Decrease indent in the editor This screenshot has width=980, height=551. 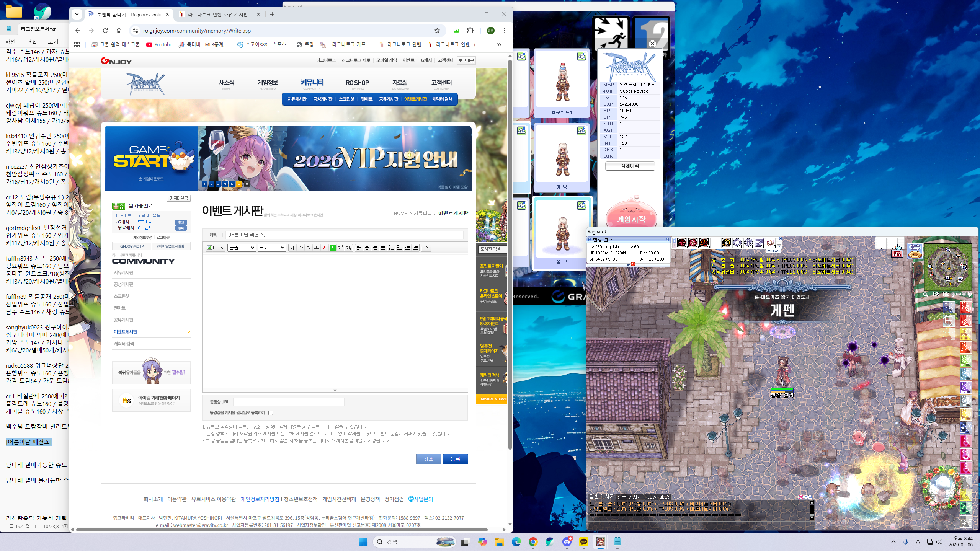407,248
